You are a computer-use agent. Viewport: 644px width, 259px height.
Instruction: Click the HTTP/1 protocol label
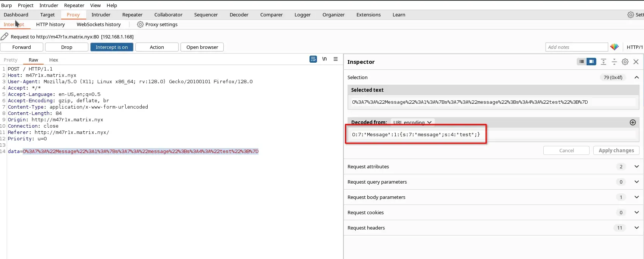(x=635, y=47)
